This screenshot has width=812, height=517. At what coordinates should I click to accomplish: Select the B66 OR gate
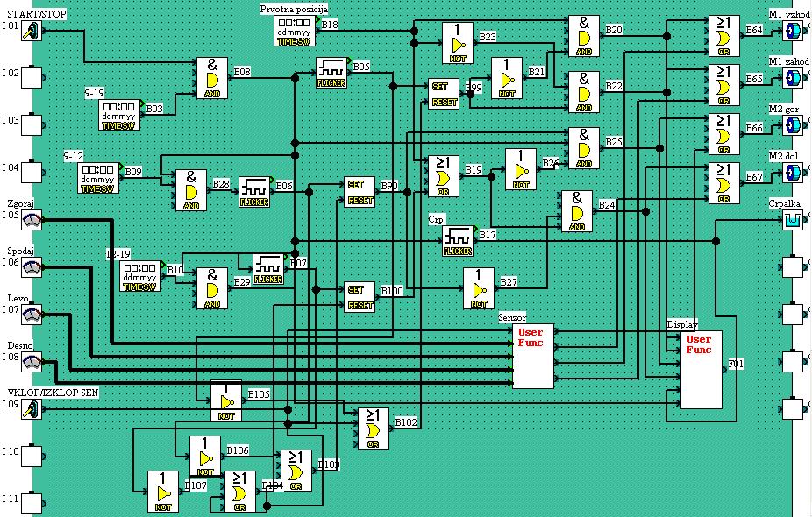point(724,134)
